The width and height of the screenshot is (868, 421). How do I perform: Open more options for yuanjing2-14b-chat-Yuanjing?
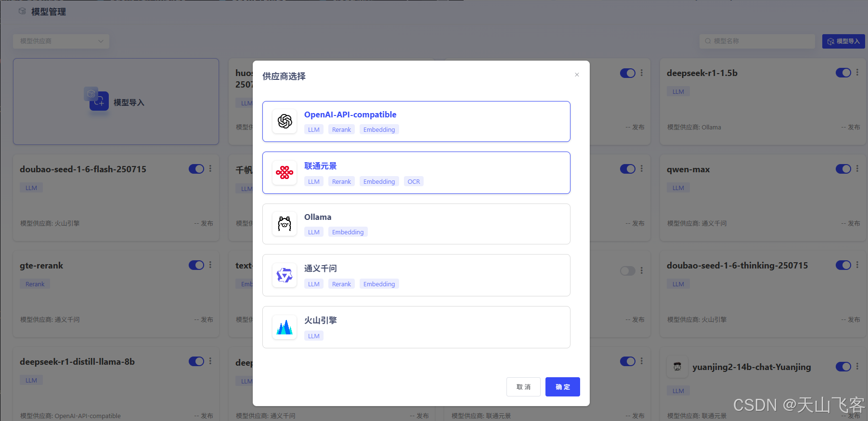[x=857, y=367]
